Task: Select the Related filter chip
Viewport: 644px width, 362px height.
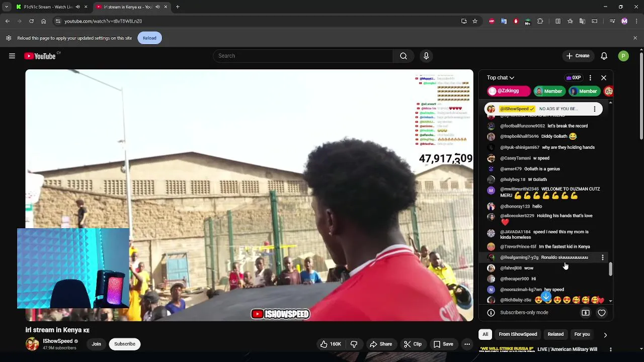Action: click(x=555, y=334)
